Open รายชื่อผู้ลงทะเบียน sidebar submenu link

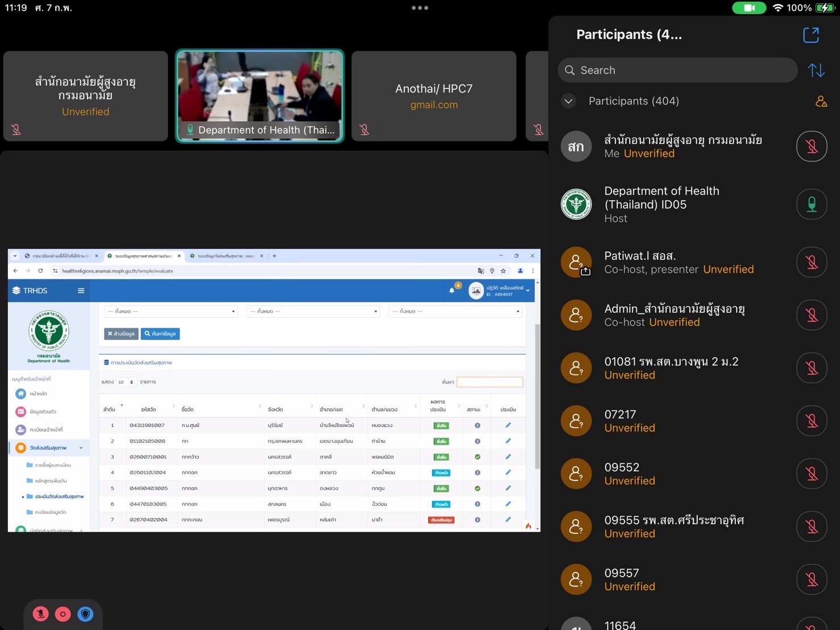click(53, 465)
